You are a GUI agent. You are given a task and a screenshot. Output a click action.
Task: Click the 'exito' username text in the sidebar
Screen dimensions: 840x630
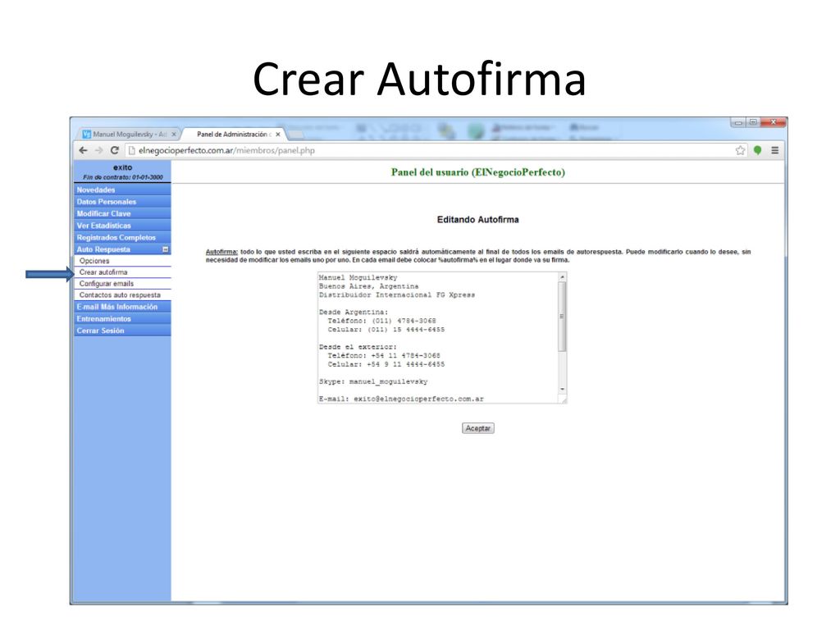click(x=123, y=167)
